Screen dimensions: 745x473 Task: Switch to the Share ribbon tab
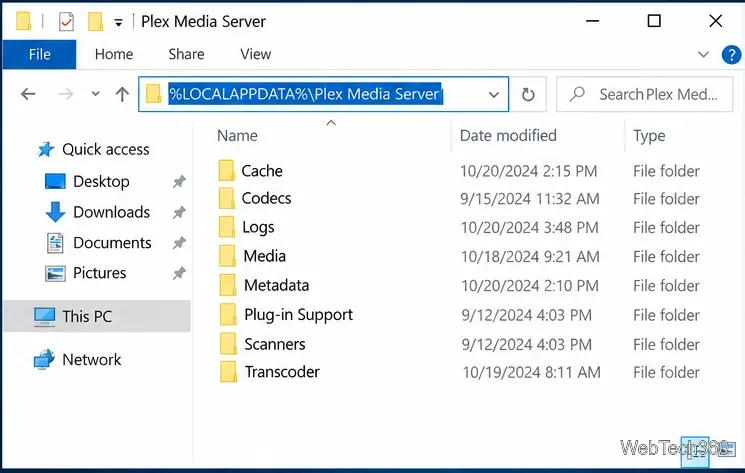[186, 54]
